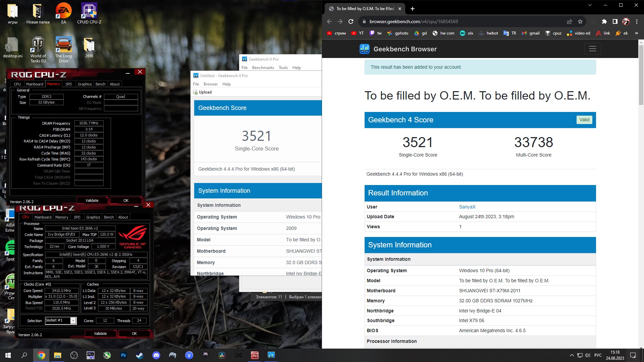This screenshot has height=362, width=644.
Task: Open the игры folder on desktop
Action: [x=12, y=13]
